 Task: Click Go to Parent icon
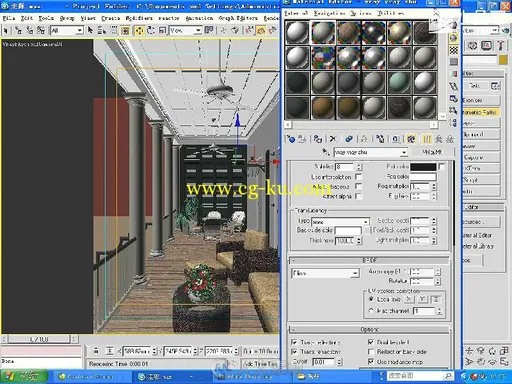[439, 139]
